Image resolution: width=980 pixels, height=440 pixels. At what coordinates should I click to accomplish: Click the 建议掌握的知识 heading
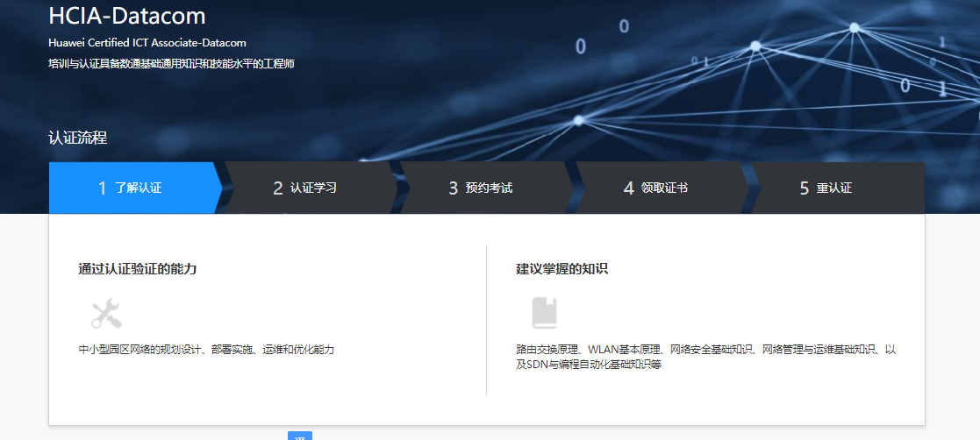pos(562,269)
